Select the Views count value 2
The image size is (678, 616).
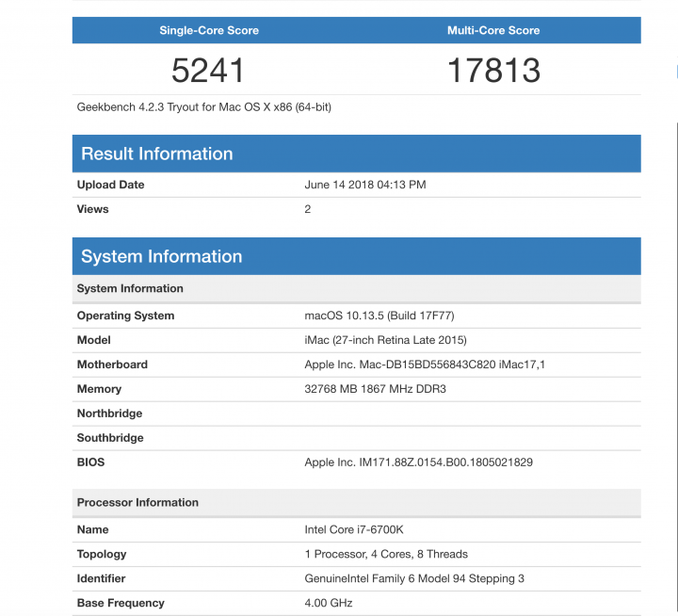307,209
